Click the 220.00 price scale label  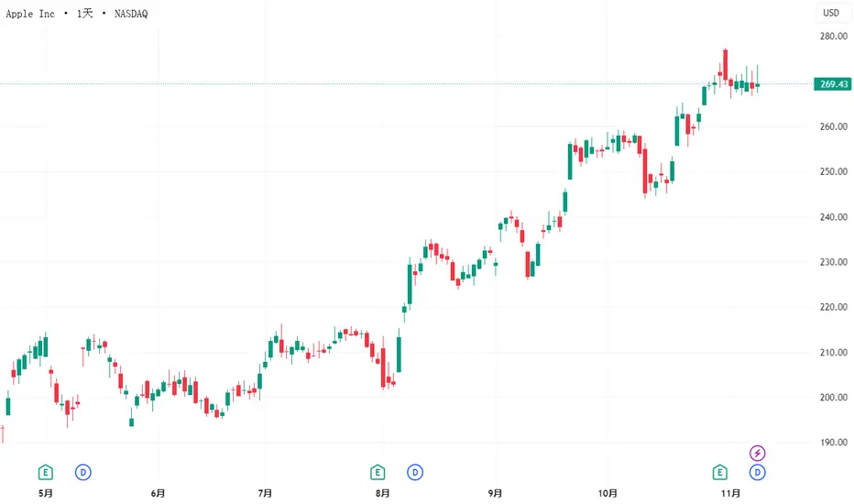[x=834, y=308]
